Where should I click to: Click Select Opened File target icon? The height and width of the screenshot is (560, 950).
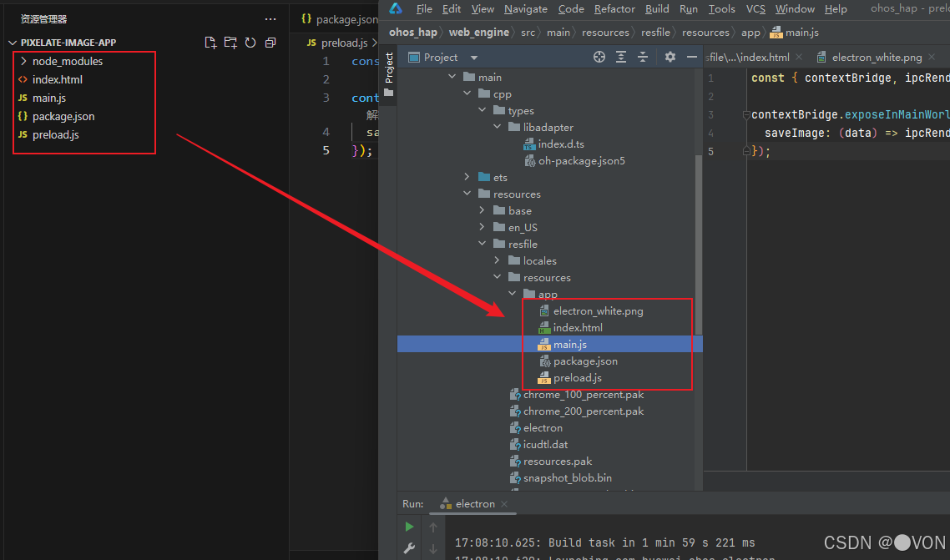599,57
